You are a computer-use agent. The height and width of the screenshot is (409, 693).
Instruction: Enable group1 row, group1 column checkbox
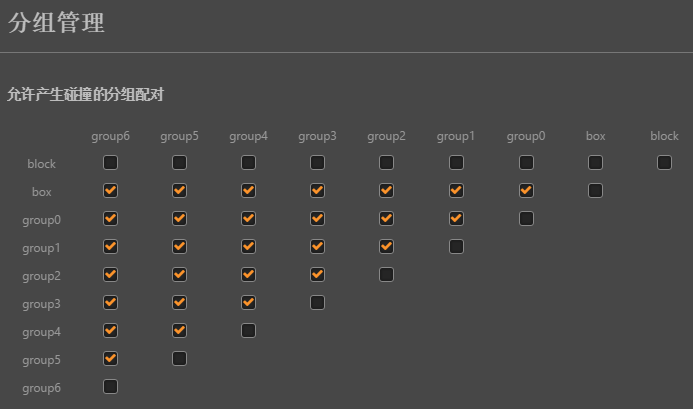456,246
